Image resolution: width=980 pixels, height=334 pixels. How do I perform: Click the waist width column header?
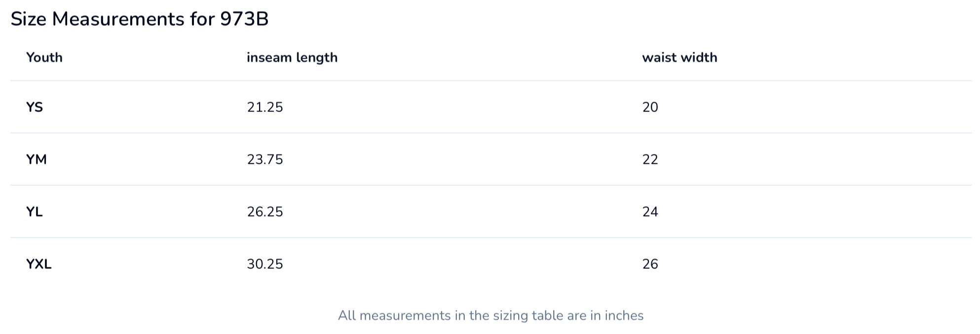point(679,58)
